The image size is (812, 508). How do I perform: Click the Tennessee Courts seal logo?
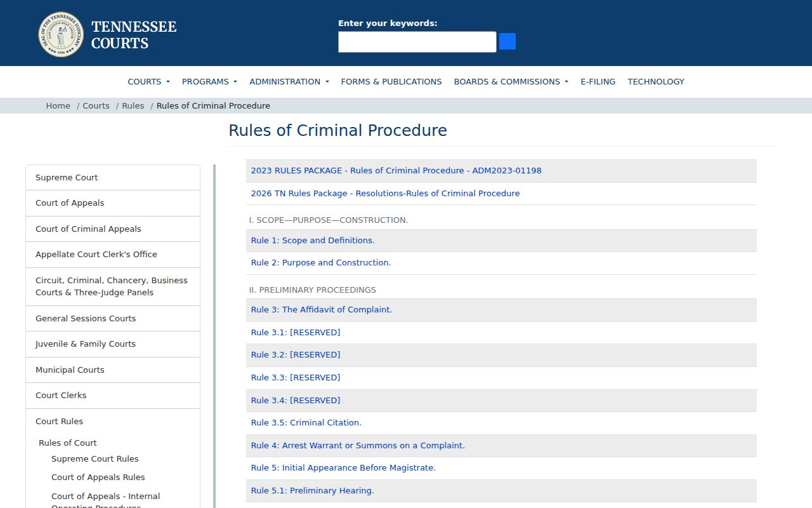tap(61, 34)
